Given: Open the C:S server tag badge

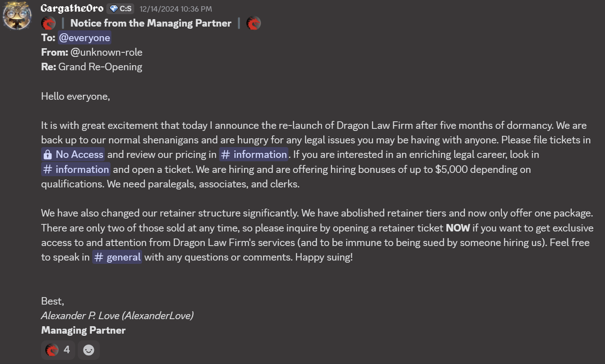Looking at the screenshot, I should (121, 9).
